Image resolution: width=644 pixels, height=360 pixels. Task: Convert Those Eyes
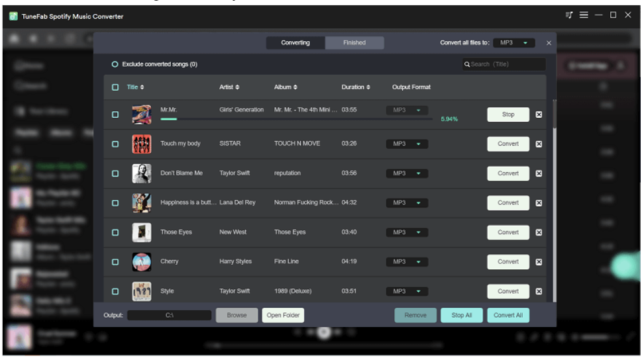point(508,232)
